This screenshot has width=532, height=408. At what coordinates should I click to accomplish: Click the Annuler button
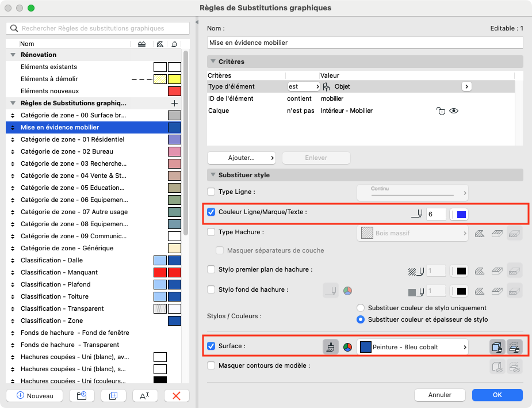[440, 395]
